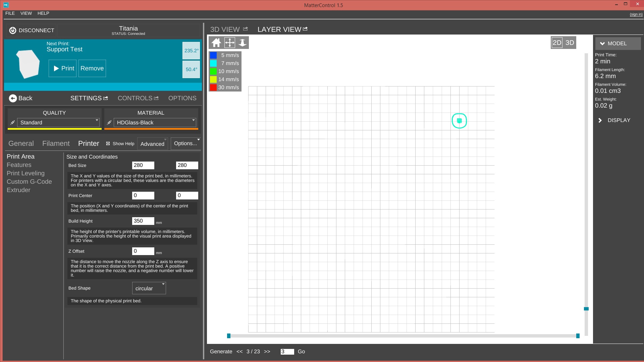Select the pan/translate view tool
644x362 pixels.
pos(229,43)
